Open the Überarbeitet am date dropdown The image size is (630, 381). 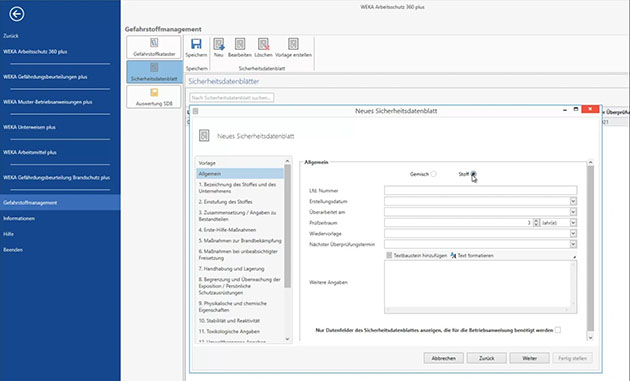(573, 212)
